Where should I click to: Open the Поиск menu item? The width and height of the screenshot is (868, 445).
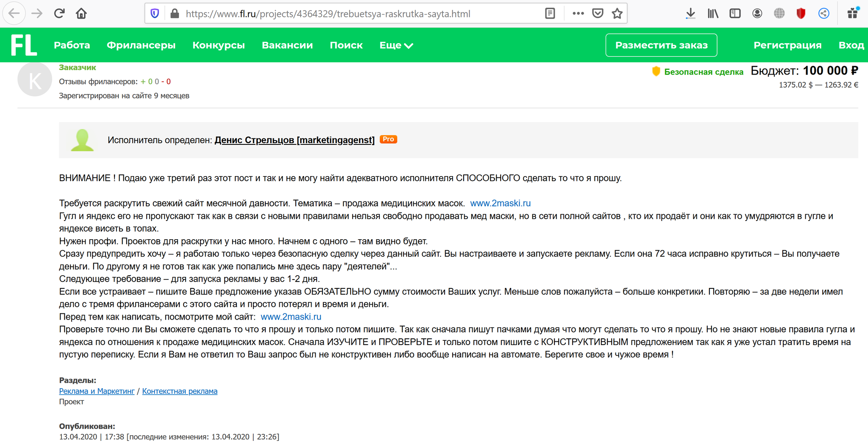coord(346,45)
